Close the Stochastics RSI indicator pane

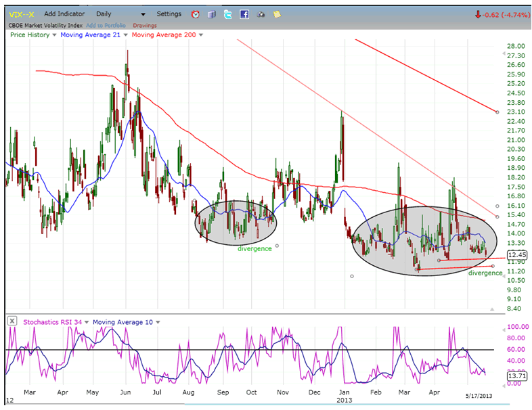[12, 322]
